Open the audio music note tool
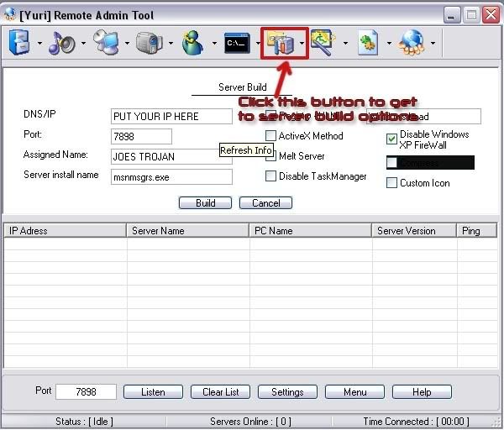Screen dimensions: 504x430 tap(60, 43)
